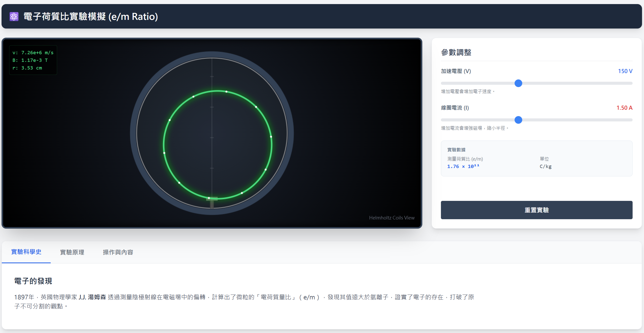Click the measured e/m value 1.76 × 10¹¹
This screenshot has width=644, height=333.
[463, 166]
